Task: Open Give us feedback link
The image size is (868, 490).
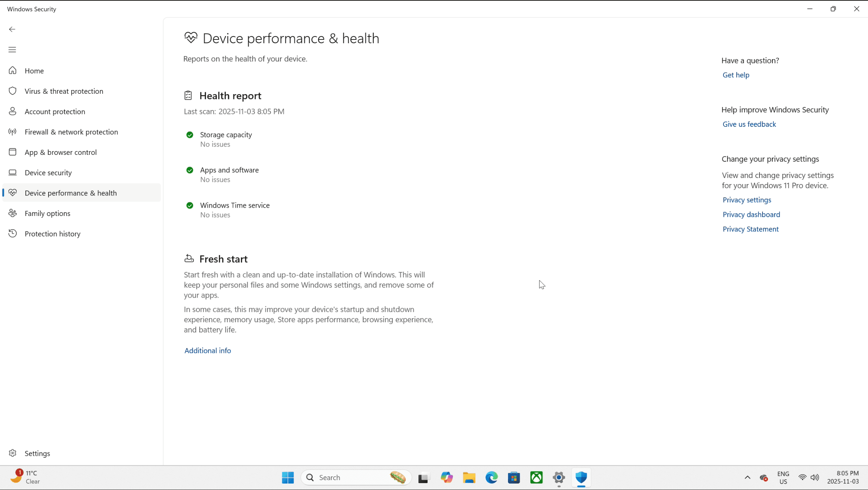Action: 749,124
